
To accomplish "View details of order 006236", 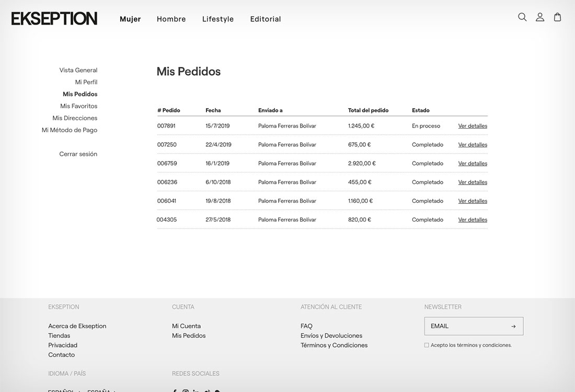I will click(473, 182).
